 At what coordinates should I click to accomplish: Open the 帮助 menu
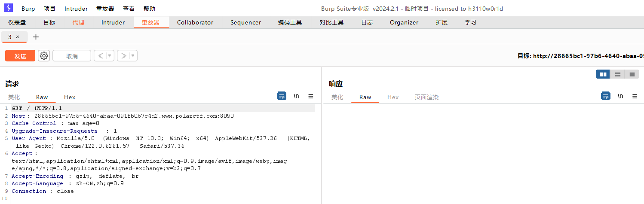coord(149,9)
